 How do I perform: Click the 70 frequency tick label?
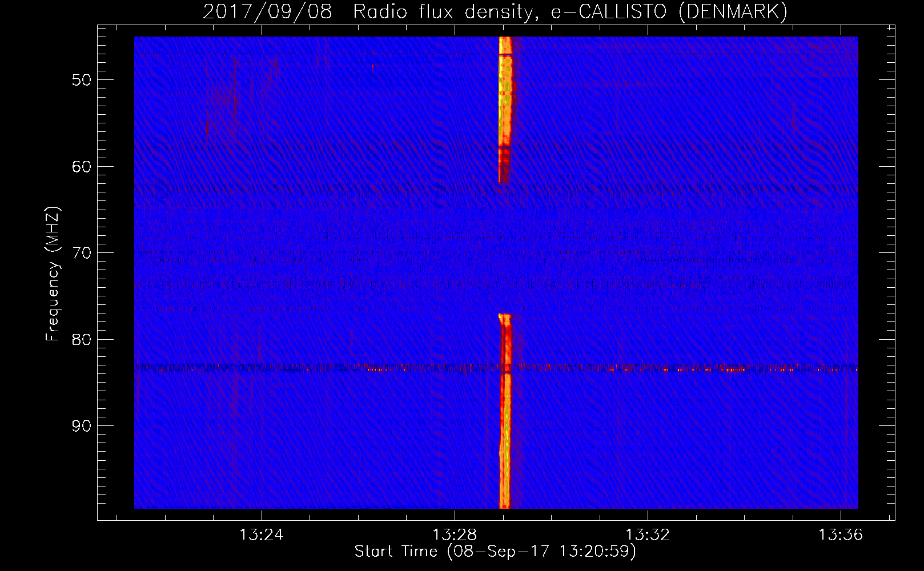tap(81, 253)
